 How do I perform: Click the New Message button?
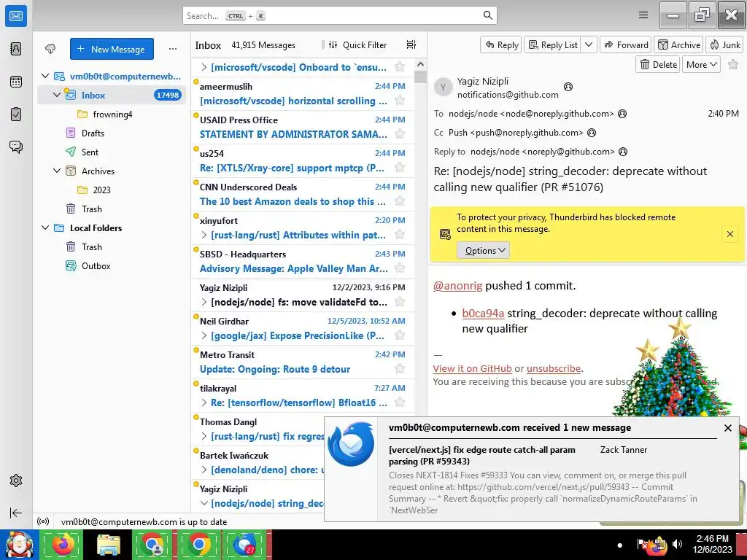coord(112,49)
